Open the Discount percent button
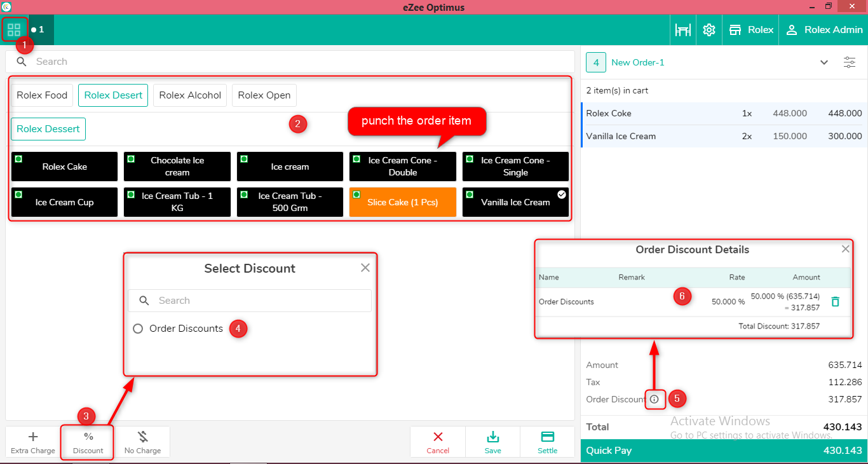This screenshot has width=868, height=464. [x=88, y=442]
